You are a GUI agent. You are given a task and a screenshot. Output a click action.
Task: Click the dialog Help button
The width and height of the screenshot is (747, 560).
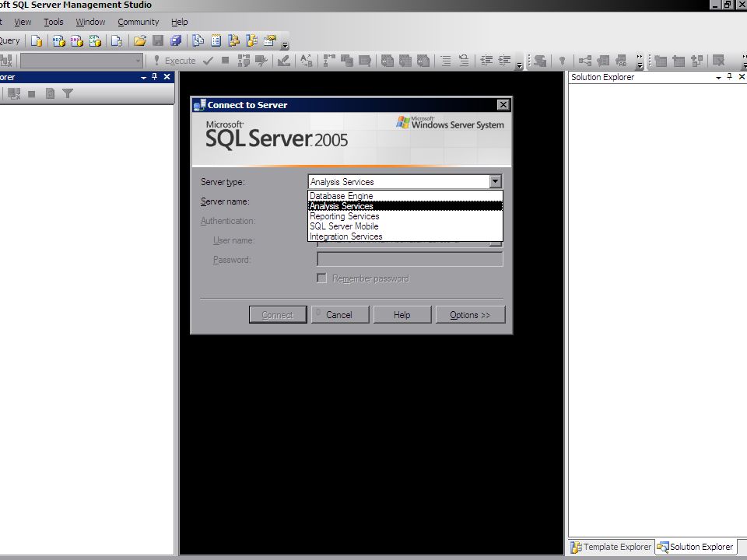click(x=402, y=315)
